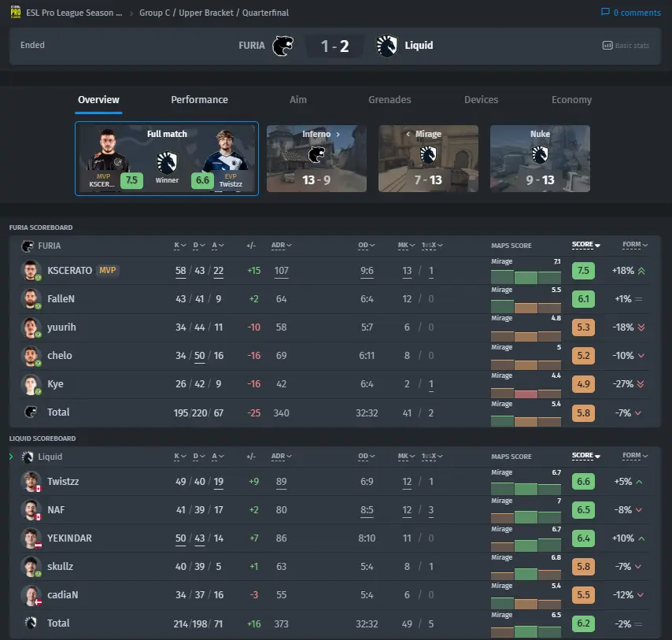Open the Performance tab
The image size is (672, 640).
tap(199, 100)
